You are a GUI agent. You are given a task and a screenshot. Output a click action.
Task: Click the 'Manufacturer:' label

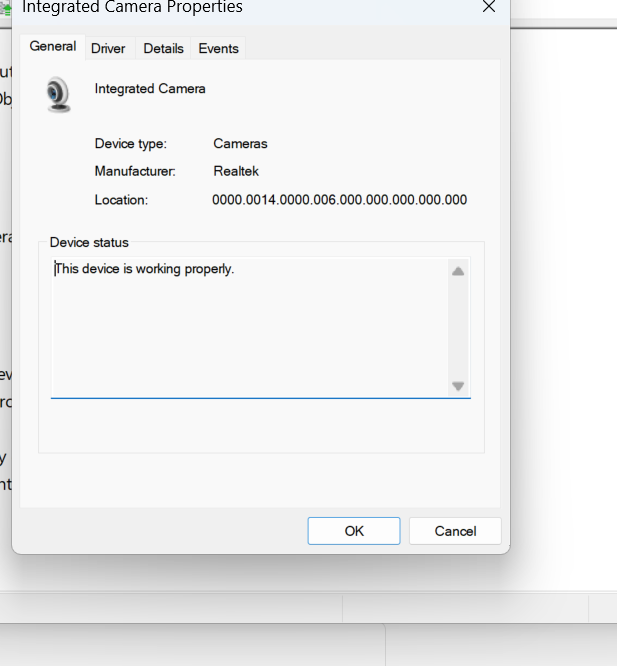coord(135,171)
